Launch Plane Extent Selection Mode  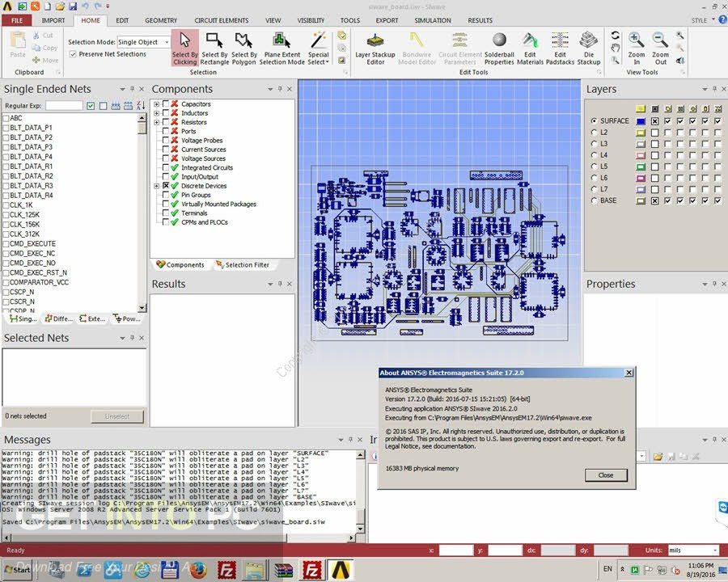(281, 48)
